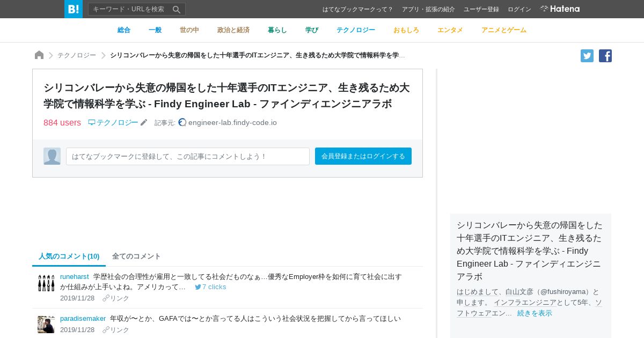Select the 世の中 category tab
This screenshot has width=644, height=338.
coord(189,30)
